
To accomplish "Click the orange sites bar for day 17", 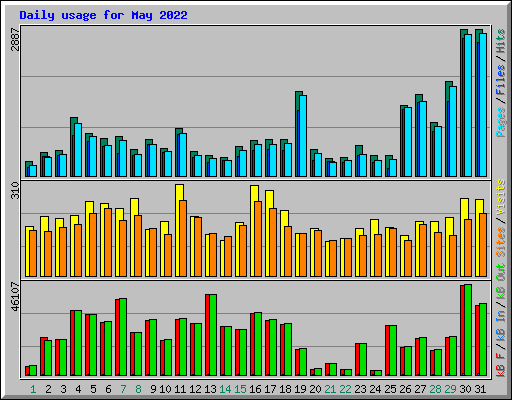I will [x=273, y=242].
